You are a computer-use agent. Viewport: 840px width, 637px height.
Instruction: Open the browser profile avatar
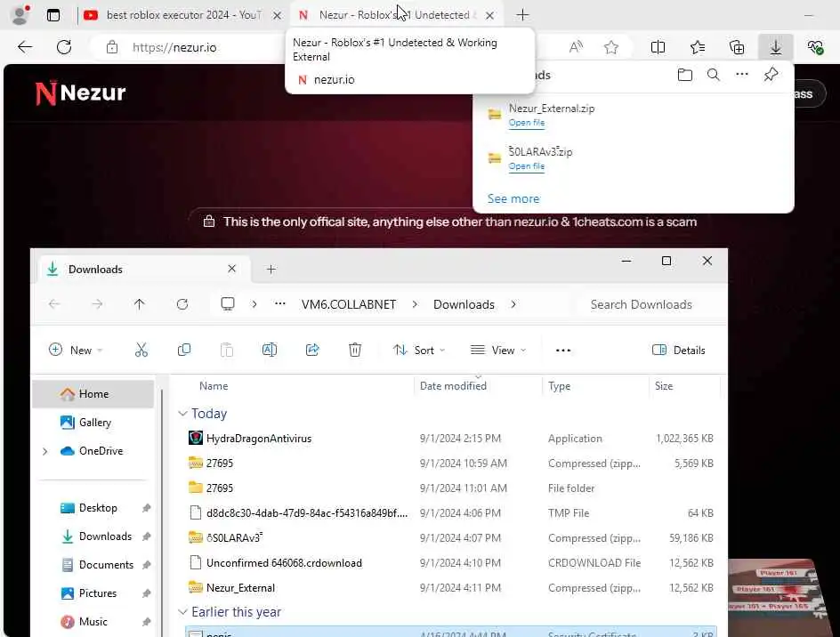coord(20,15)
